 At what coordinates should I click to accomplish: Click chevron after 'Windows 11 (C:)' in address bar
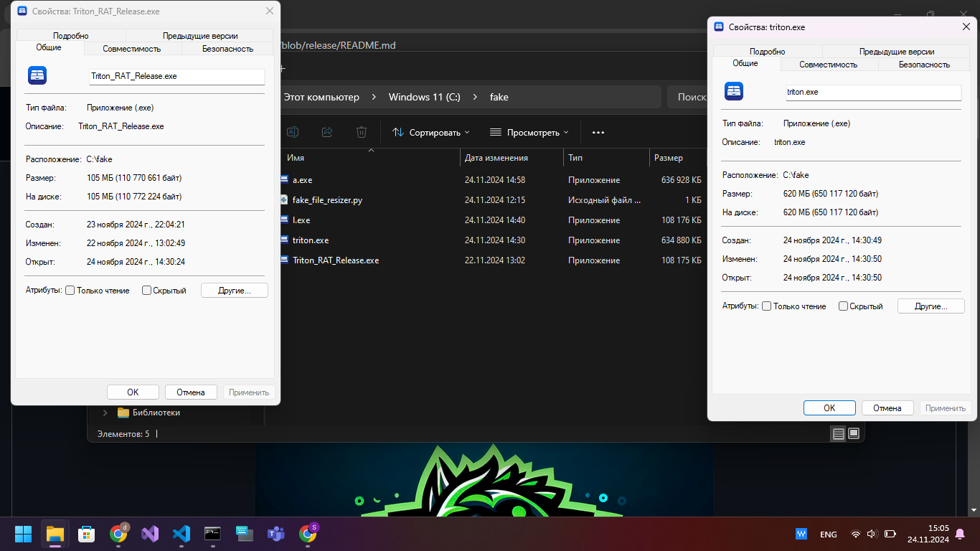[475, 97]
